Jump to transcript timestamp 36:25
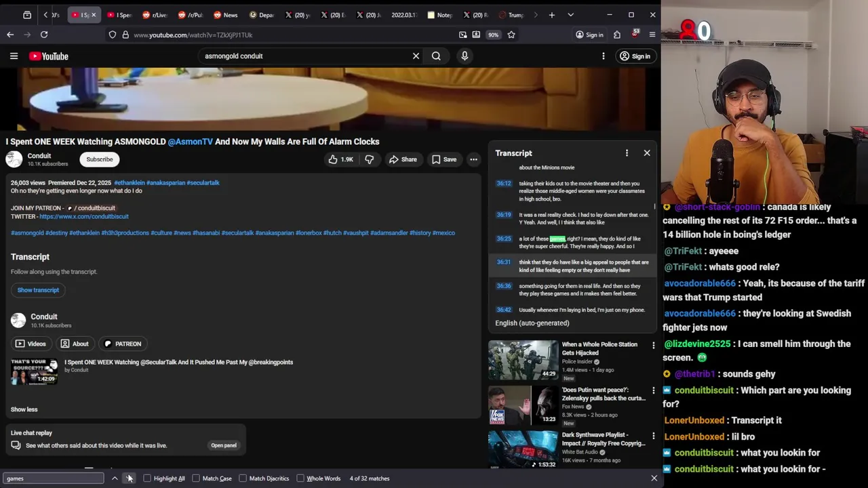This screenshot has width=868, height=488. [x=503, y=239]
